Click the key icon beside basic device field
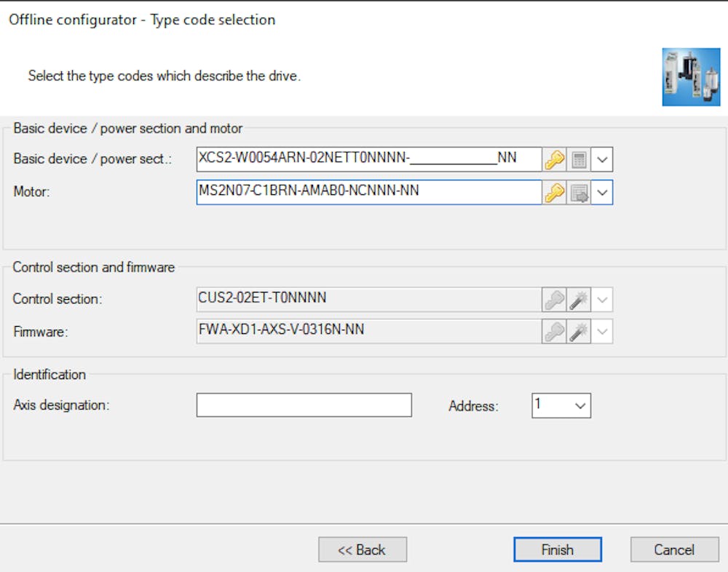 pyautogui.click(x=554, y=159)
